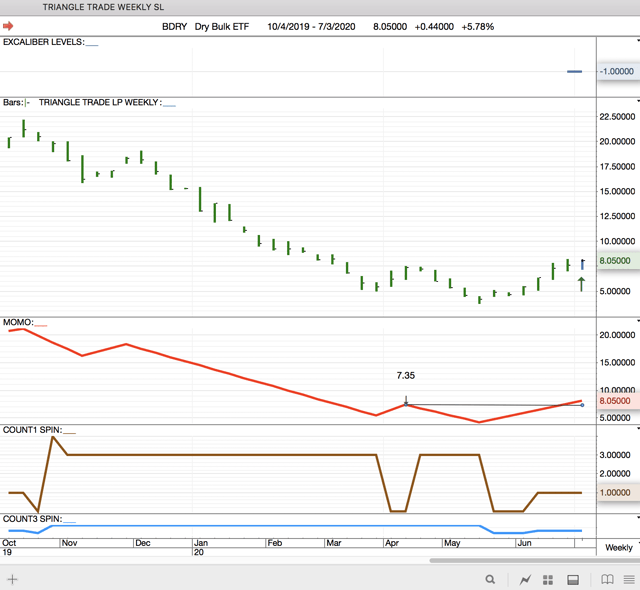The width and height of the screenshot is (640, 590).
Task: Click the green bar swatch after Bars
Action: [27, 102]
